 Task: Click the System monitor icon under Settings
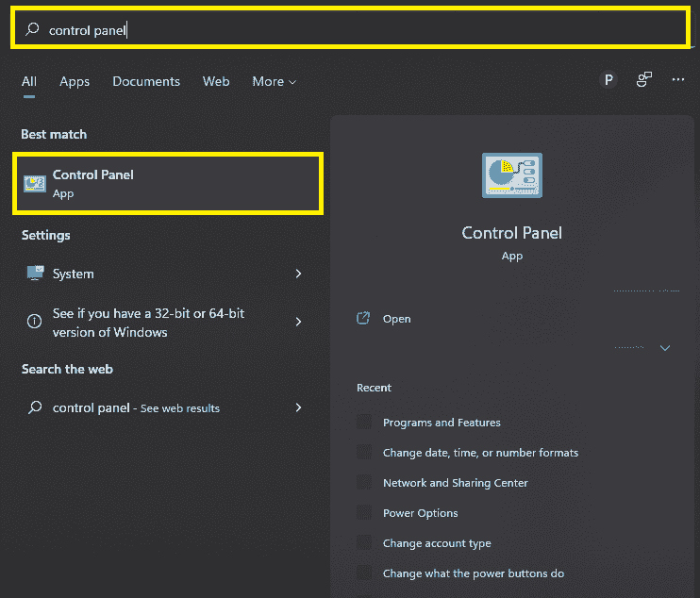pyautogui.click(x=35, y=274)
